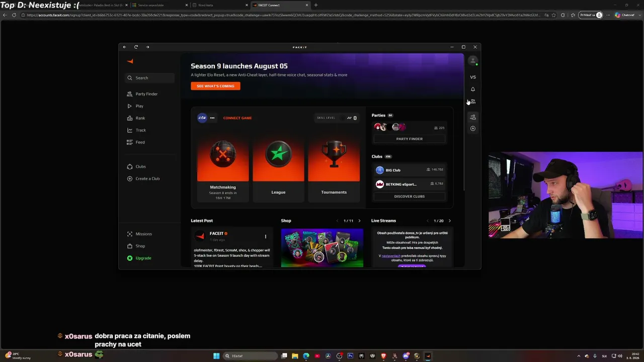Open the friends icon below the bell
Image resolution: width=644 pixels, height=362 pixels.
click(473, 102)
